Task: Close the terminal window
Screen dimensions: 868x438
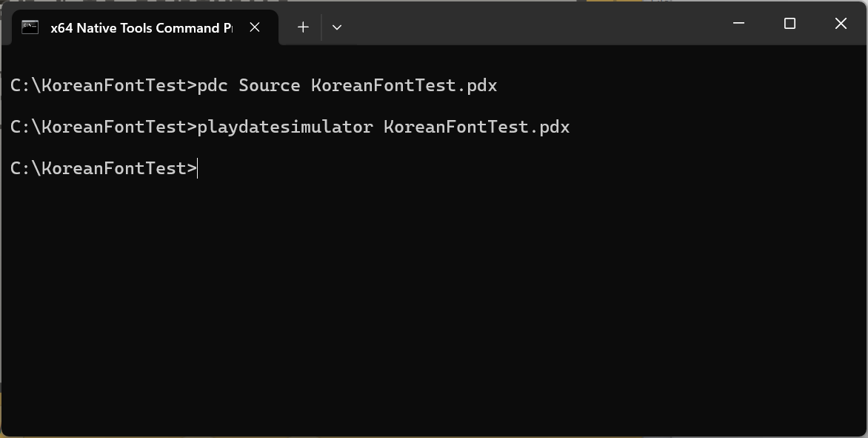Action: (x=841, y=24)
